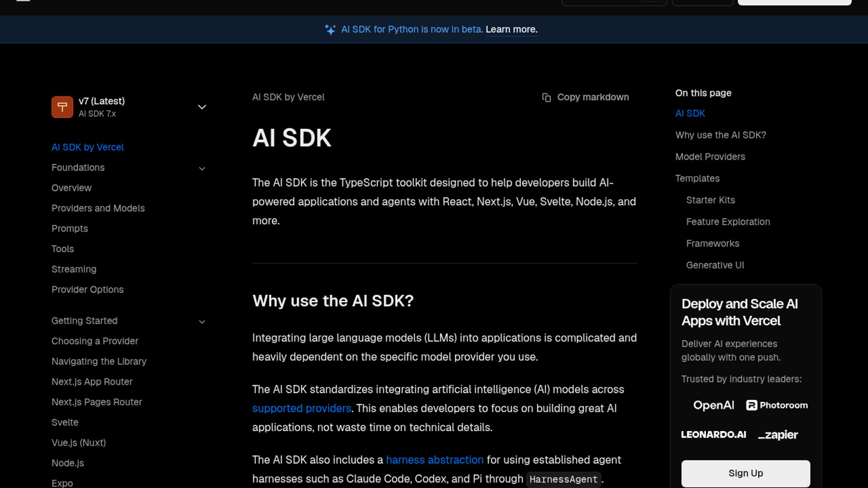Image resolution: width=868 pixels, height=488 pixels.
Task: Jump to Feature Exploration section anchor
Action: click(x=728, y=222)
